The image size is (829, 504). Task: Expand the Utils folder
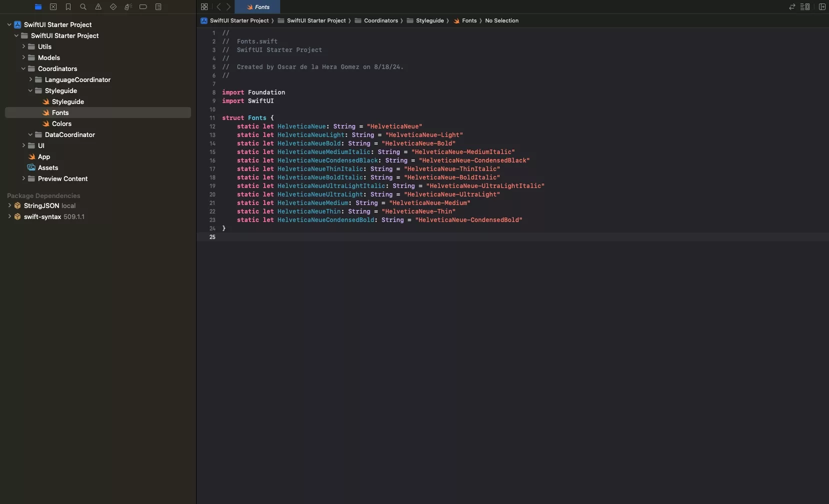tap(23, 46)
